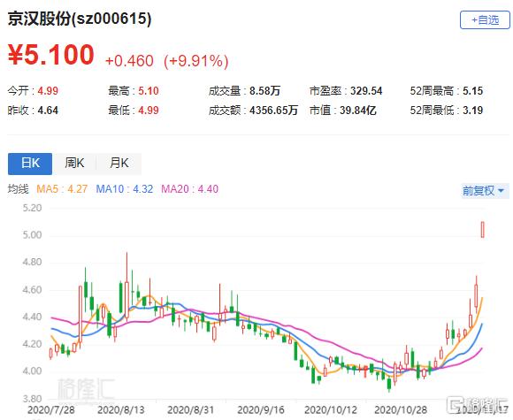Image resolution: width=513 pixels, height=420 pixels.
Task: Click the latest red limit-up candlestick near 5.00
Action: coord(482,230)
